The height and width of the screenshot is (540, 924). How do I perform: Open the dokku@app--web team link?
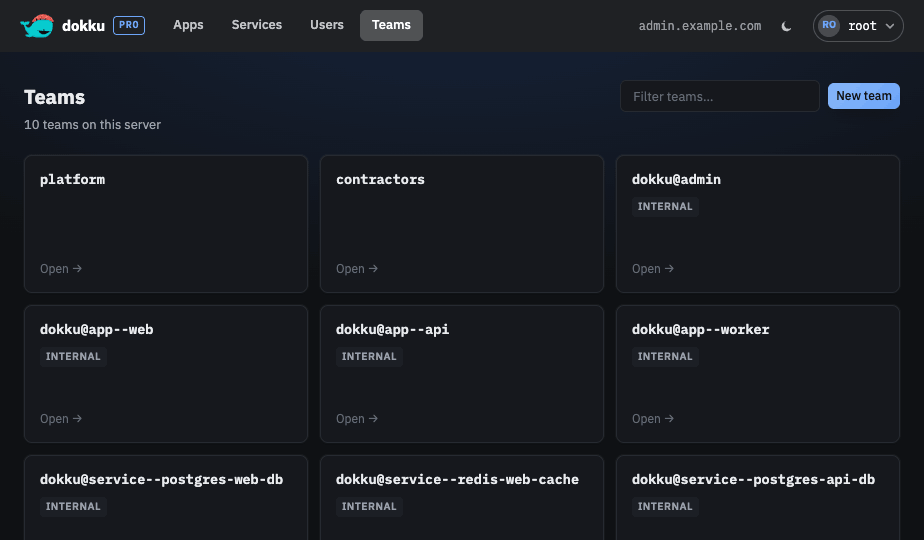point(61,419)
